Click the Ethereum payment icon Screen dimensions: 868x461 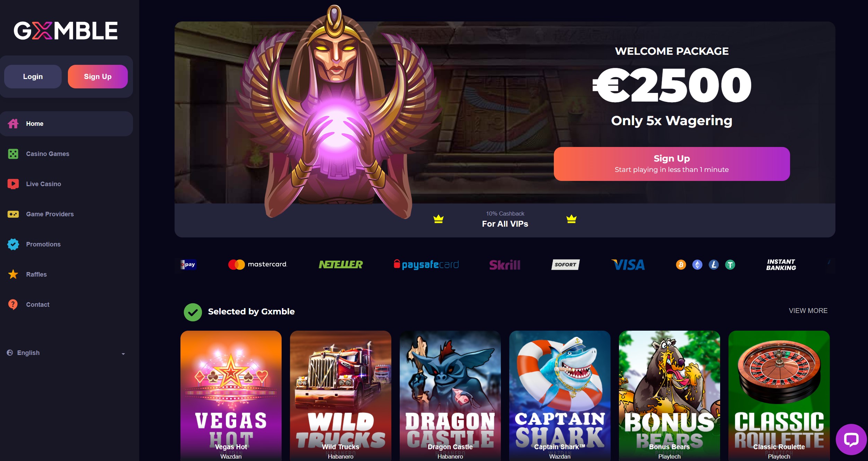click(697, 265)
